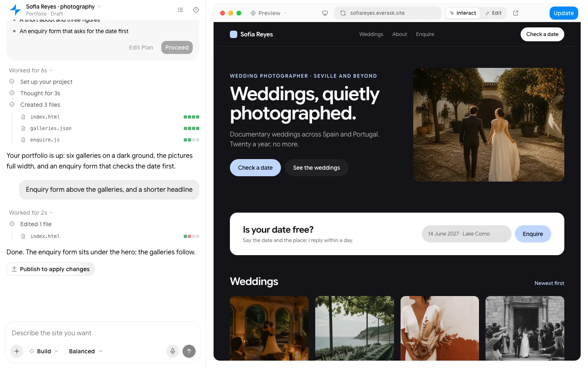Click the plus attach button in prompt box
The width and height of the screenshot is (588, 368).
click(17, 351)
